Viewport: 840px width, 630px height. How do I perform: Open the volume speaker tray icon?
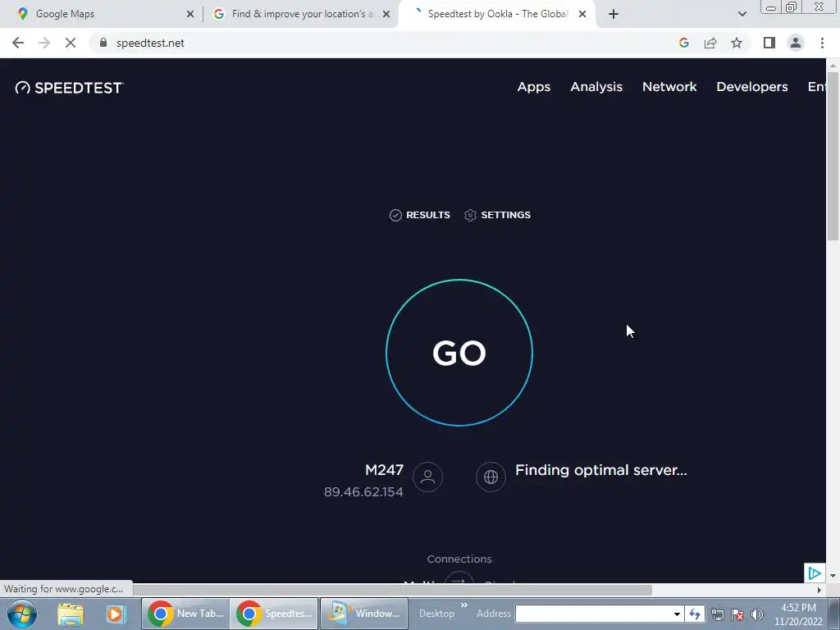click(x=756, y=614)
